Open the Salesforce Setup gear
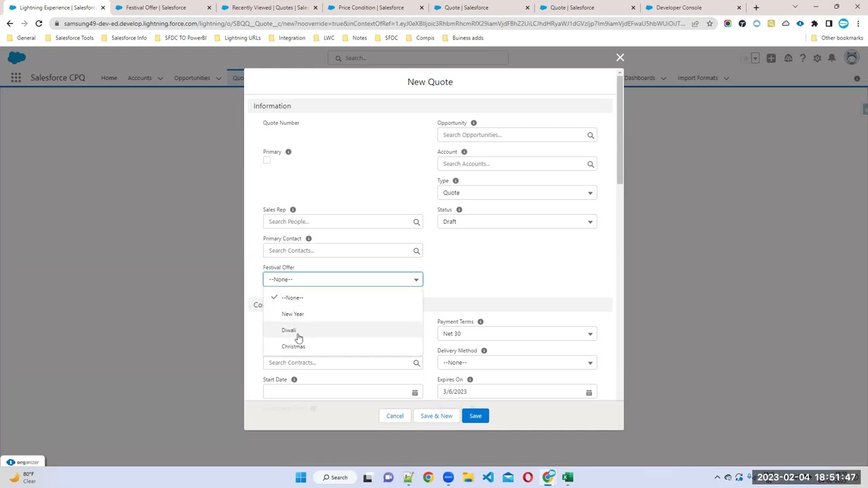 pyautogui.click(x=817, y=58)
